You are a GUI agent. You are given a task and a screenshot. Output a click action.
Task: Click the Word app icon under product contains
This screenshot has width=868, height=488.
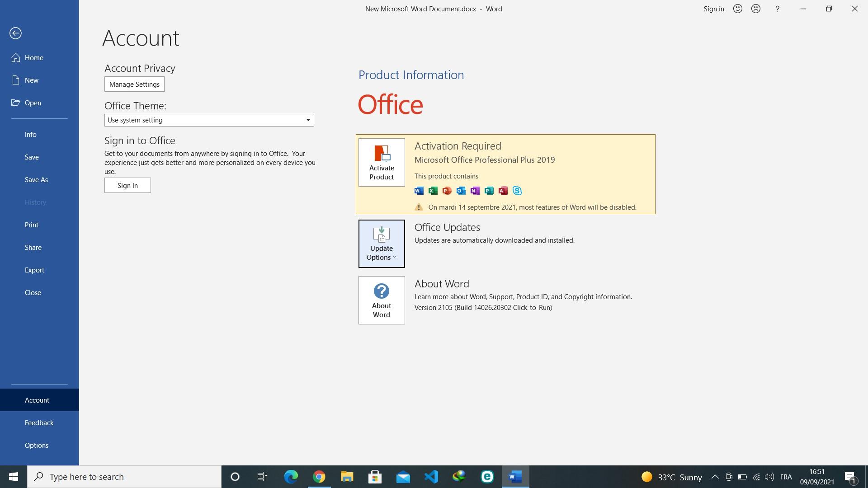click(x=419, y=191)
